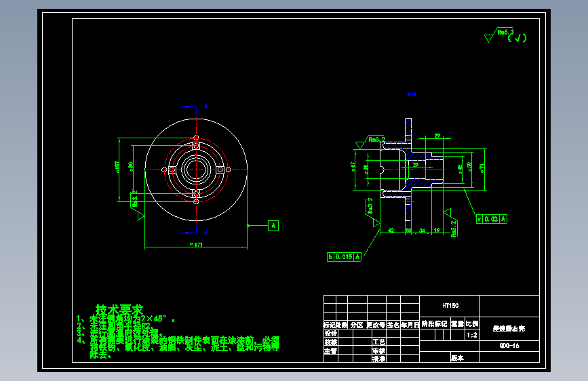Select the 0.02 tolerance frame
Image resolution: width=588 pixels, height=381 pixels.
pyautogui.click(x=491, y=219)
